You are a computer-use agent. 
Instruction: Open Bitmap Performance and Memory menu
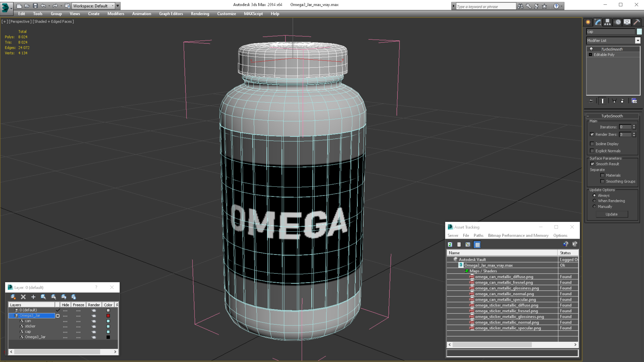518,235
